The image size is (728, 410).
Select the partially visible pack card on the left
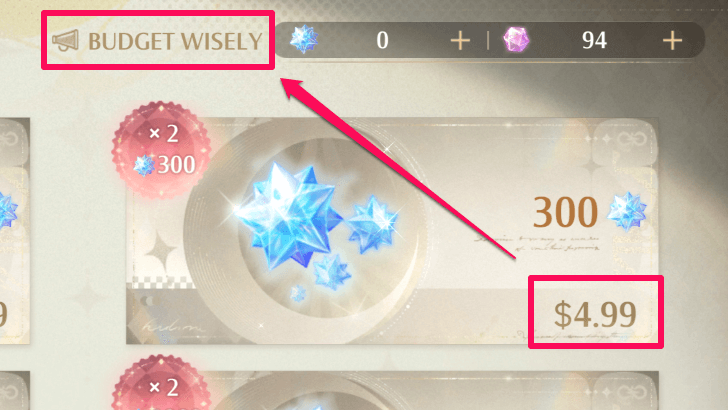tap(15, 231)
